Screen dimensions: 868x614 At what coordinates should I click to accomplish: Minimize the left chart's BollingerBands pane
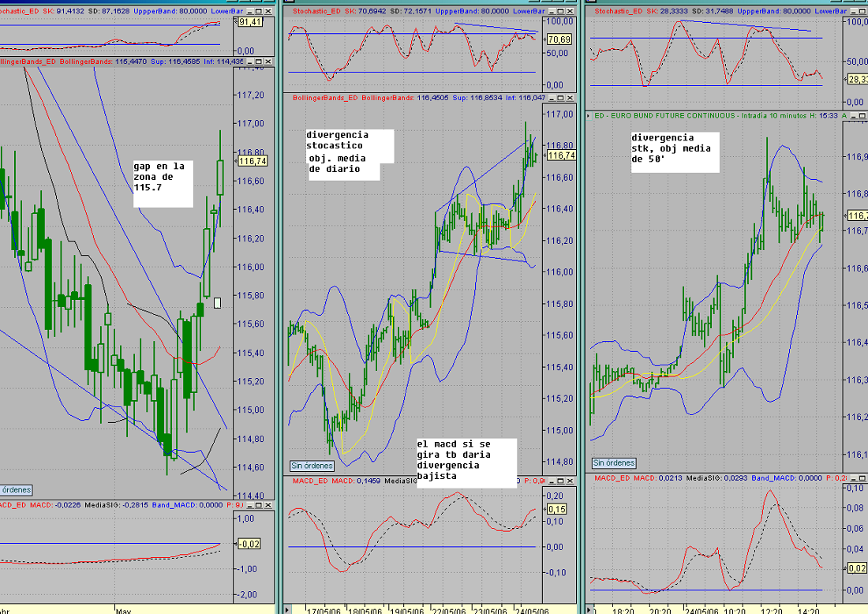(x=250, y=62)
